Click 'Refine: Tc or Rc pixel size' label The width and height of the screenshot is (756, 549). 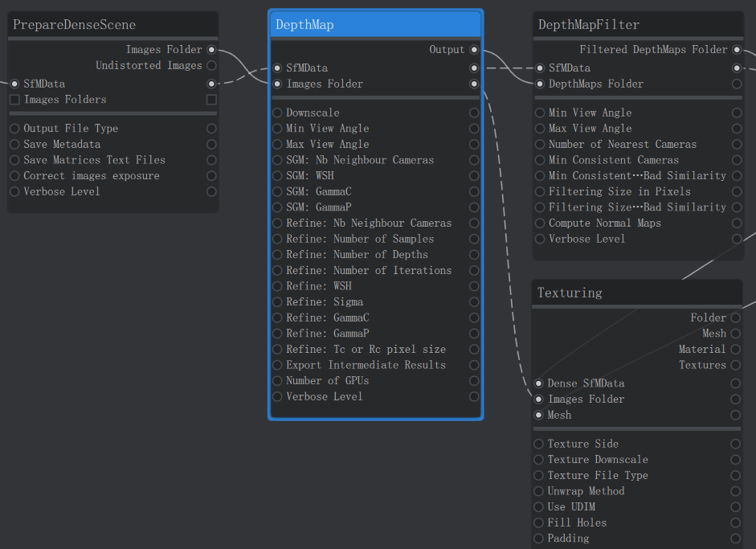coord(366,350)
